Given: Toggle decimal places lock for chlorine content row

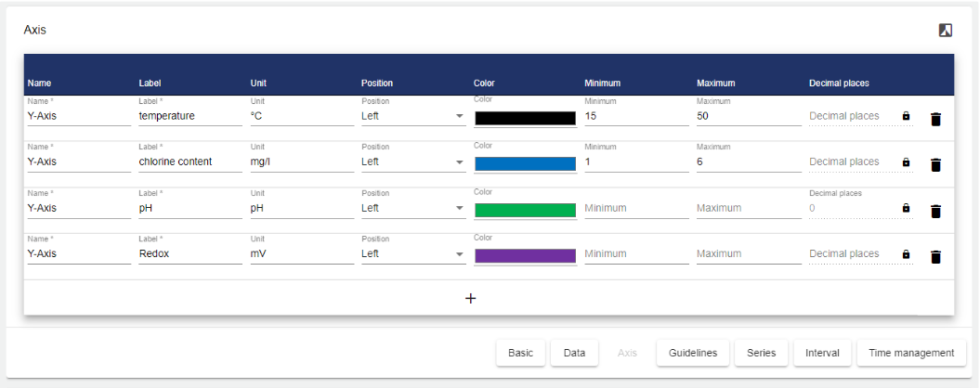Looking at the screenshot, I should pyautogui.click(x=906, y=162).
